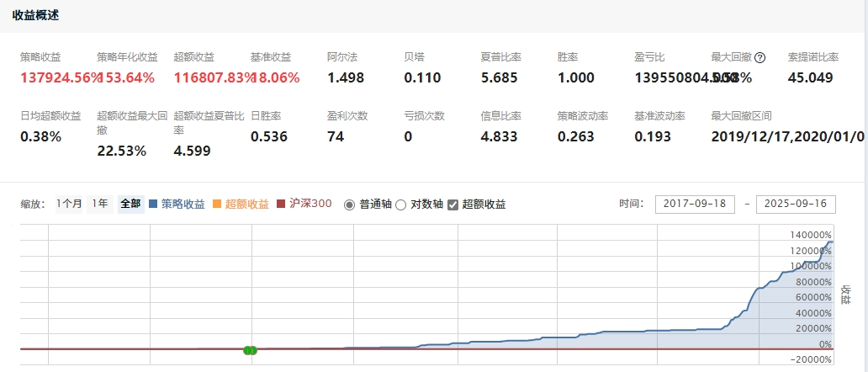Click the 140000% y-axis label
Screen dimensions: 868x372
click(811, 236)
